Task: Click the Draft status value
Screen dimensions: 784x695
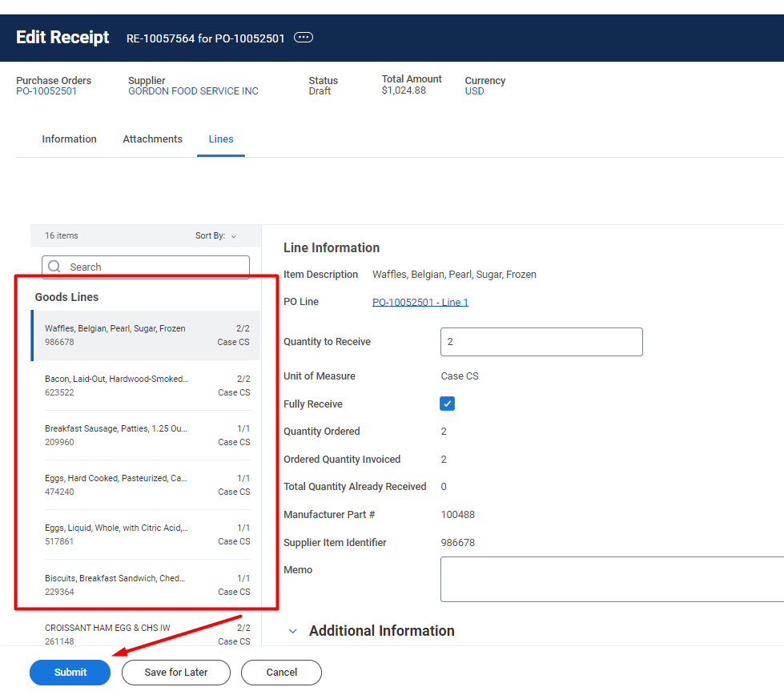Action: coord(320,91)
